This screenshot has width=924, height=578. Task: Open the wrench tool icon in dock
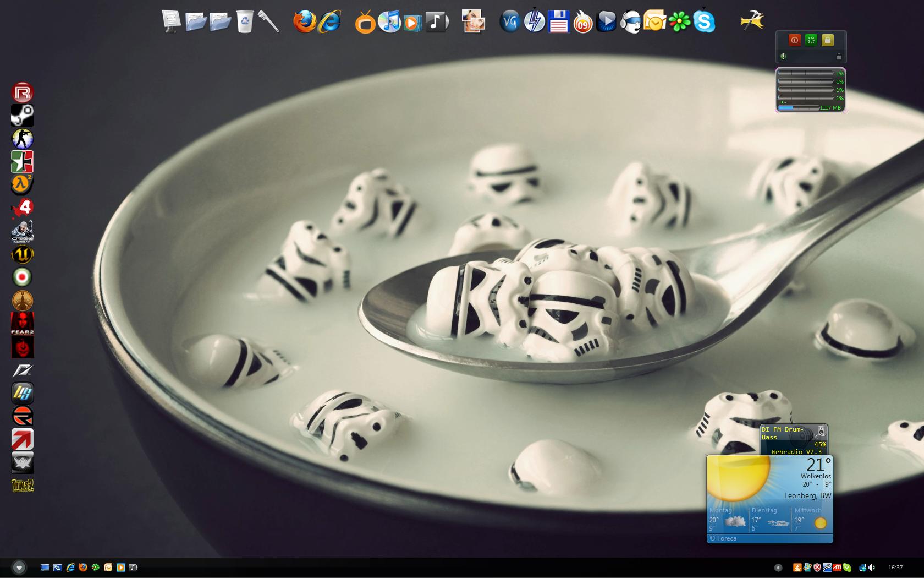(x=268, y=22)
